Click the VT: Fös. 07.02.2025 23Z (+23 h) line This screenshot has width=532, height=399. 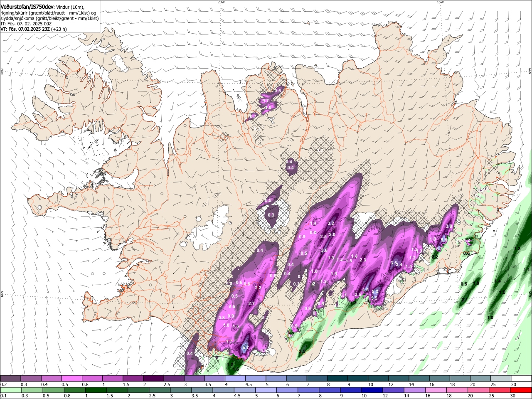coord(34,29)
